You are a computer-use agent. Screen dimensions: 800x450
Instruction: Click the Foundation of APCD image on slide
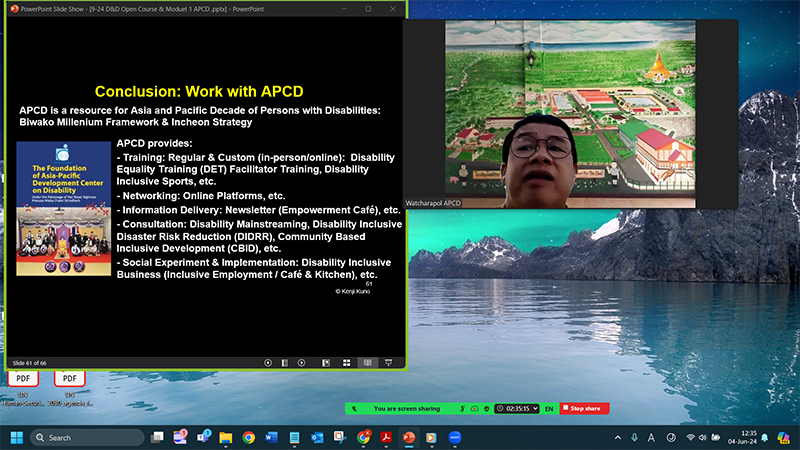(x=64, y=209)
